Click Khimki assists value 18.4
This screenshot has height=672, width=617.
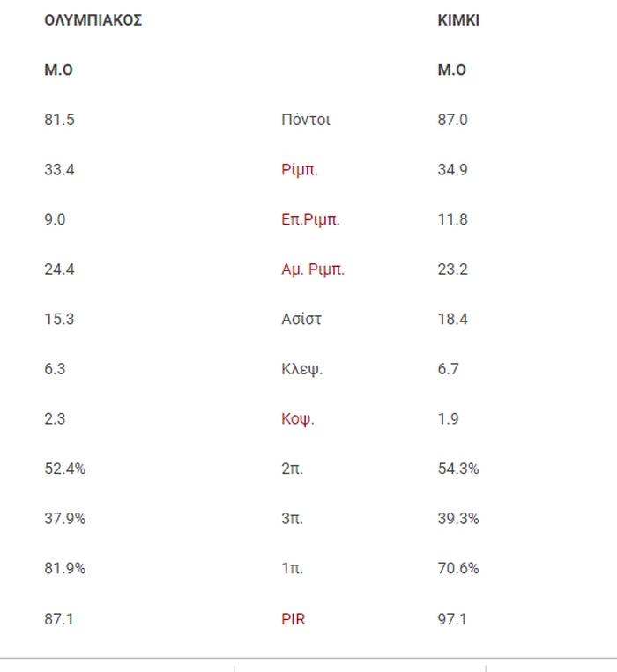(x=452, y=320)
